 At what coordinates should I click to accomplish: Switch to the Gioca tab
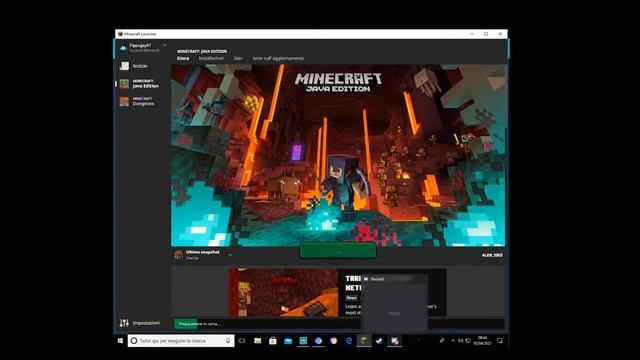(183, 58)
